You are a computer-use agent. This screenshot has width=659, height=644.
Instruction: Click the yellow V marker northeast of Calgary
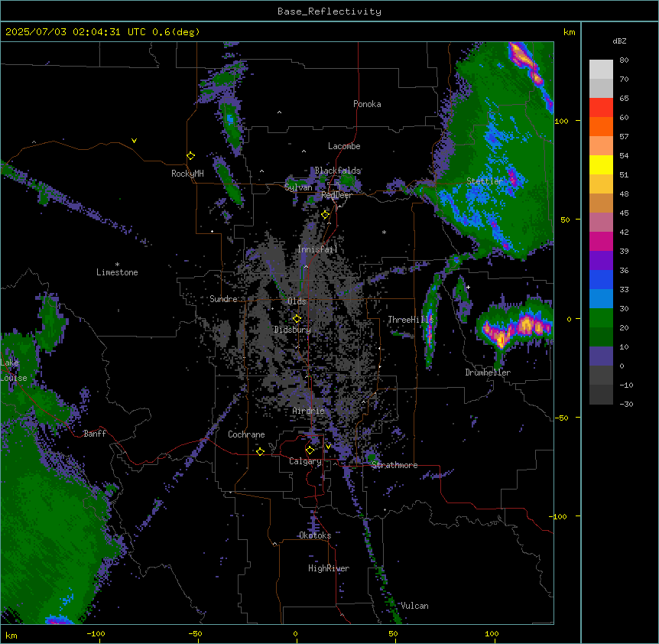328,447
